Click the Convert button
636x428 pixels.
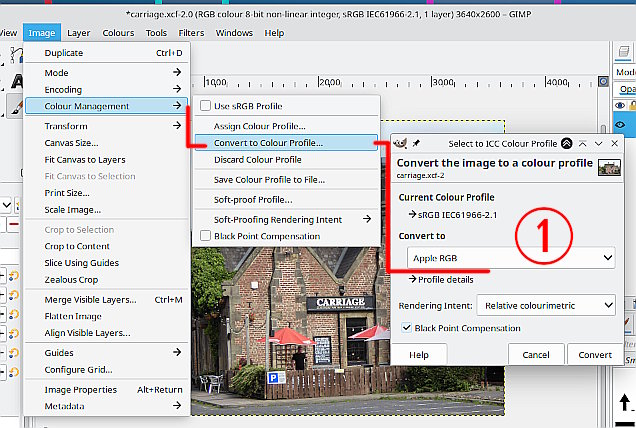(x=595, y=355)
